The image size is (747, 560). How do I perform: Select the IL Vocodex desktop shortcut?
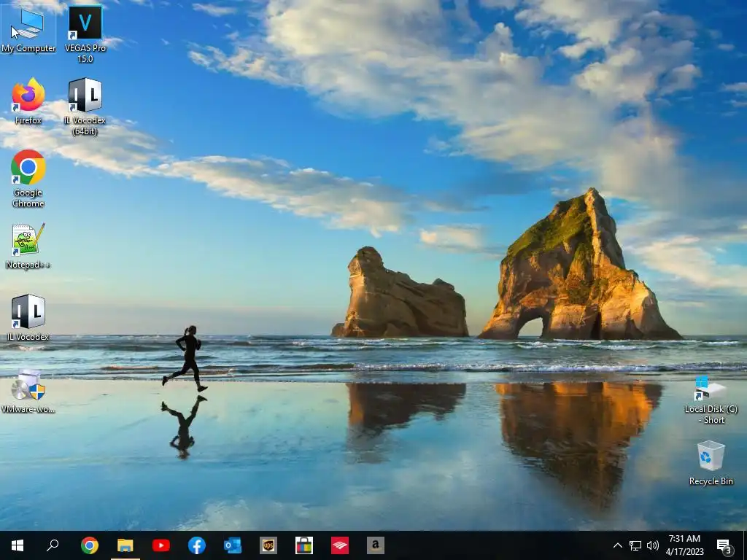28,318
